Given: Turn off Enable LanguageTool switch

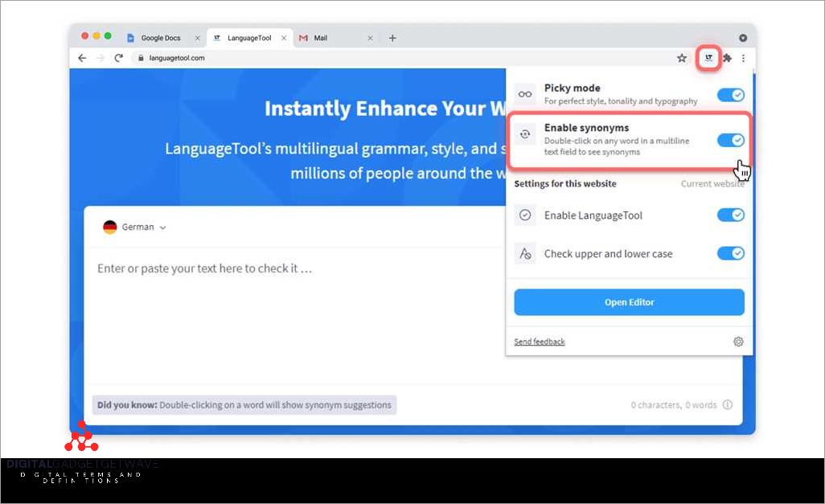Looking at the screenshot, I should click(730, 215).
